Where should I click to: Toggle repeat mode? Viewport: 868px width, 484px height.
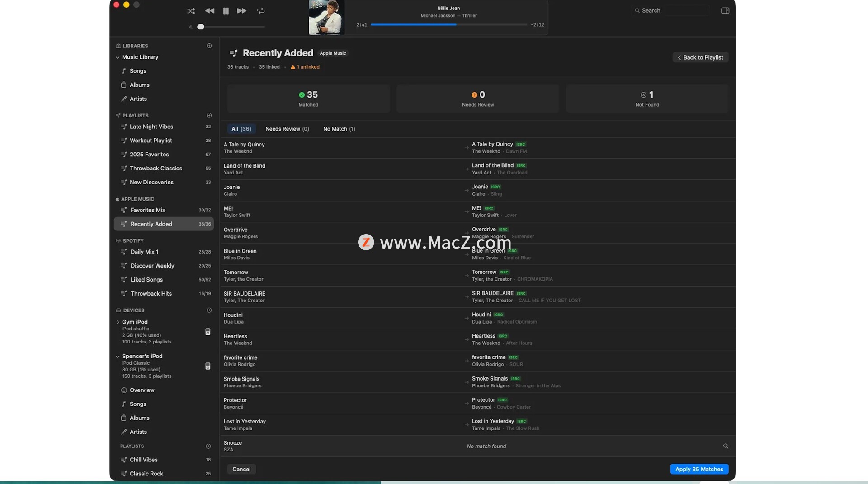click(261, 11)
